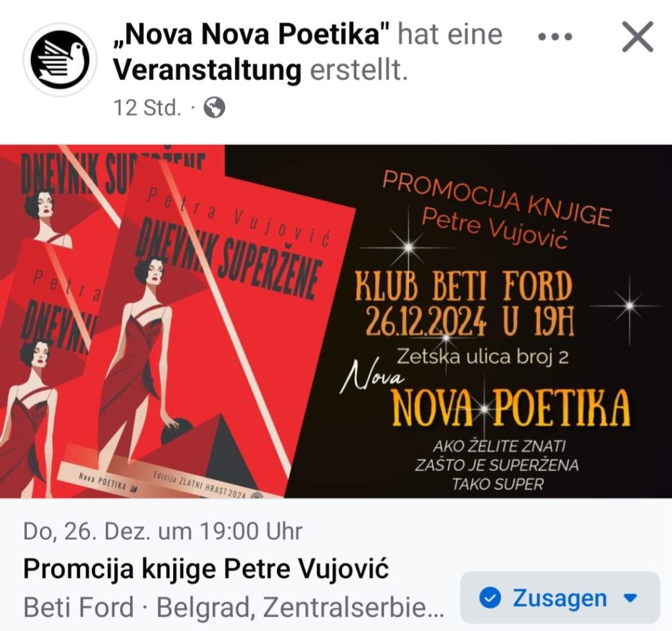The image size is (672, 631).
Task: Click the Promocija Knjige heading on banner
Action: point(496,198)
